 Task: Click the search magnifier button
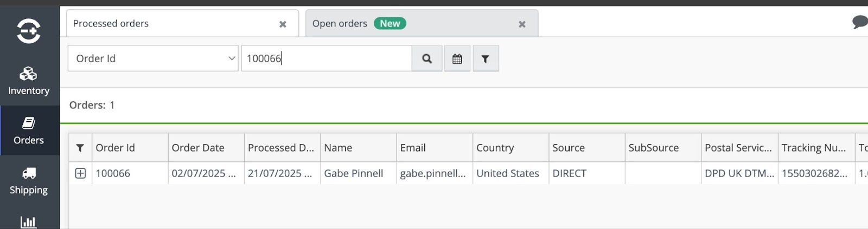[427, 58]
